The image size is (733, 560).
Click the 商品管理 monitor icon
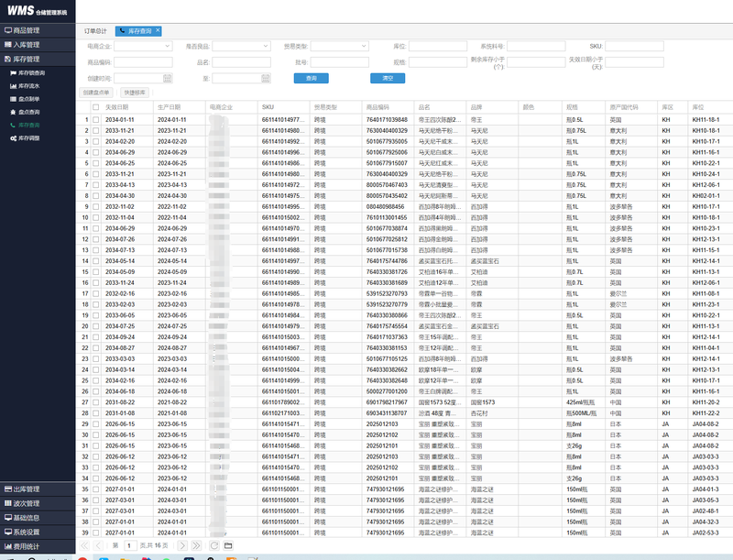pyautogui.click(x=8, y=30)
